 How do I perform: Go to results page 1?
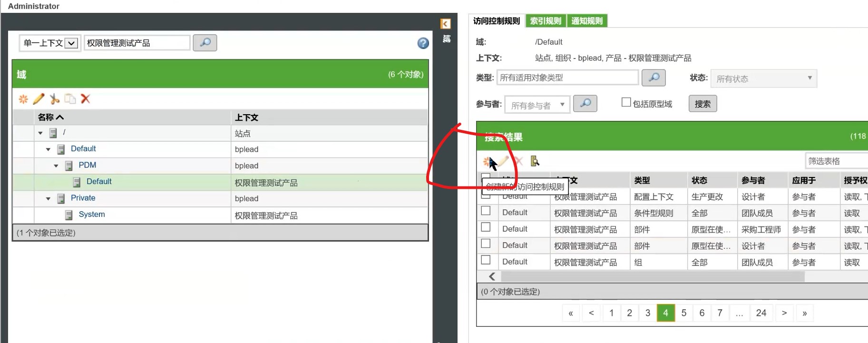click(612, 313)
